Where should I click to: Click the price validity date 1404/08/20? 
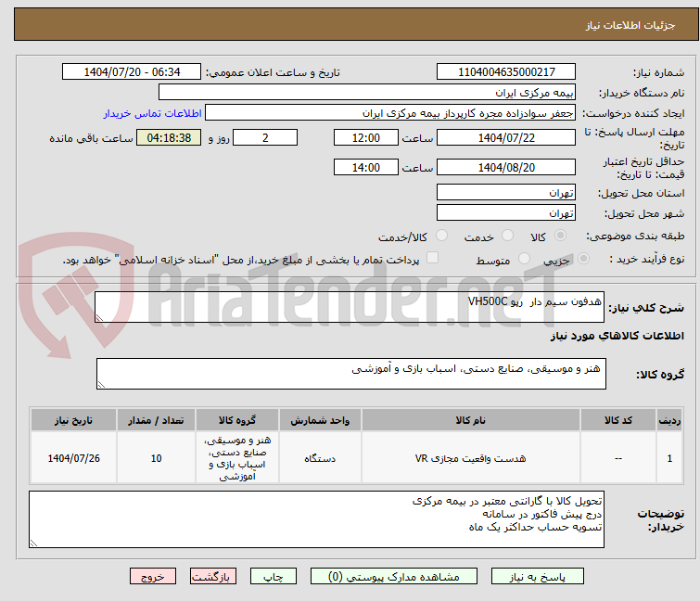(x=506, y=168)
